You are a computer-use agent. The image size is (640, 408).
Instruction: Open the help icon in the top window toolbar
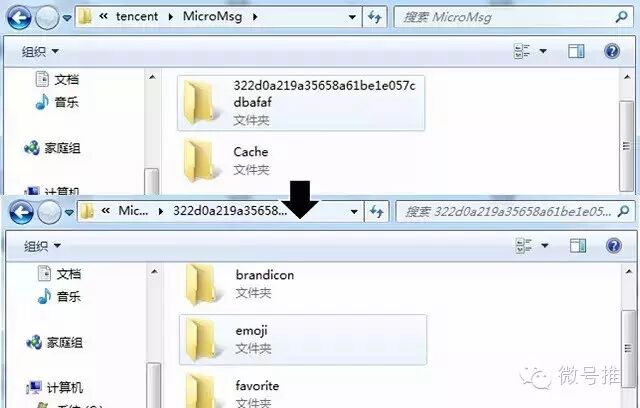pyautogui.click(x=612, y=51)
